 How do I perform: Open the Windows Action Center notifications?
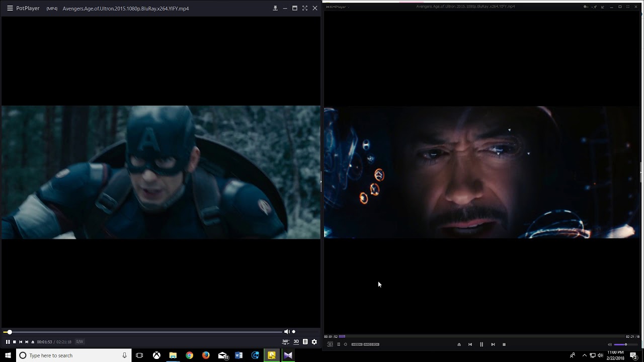(633, 355)
